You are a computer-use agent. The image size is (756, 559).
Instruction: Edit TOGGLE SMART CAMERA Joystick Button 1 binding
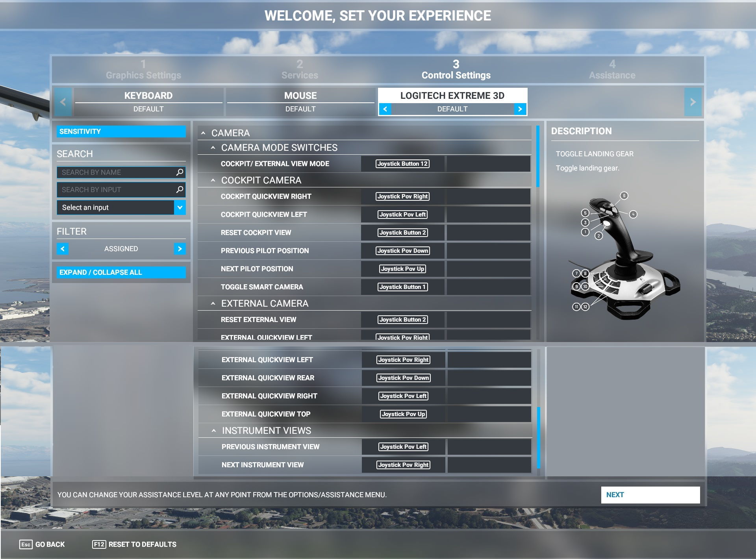[402, 287]
